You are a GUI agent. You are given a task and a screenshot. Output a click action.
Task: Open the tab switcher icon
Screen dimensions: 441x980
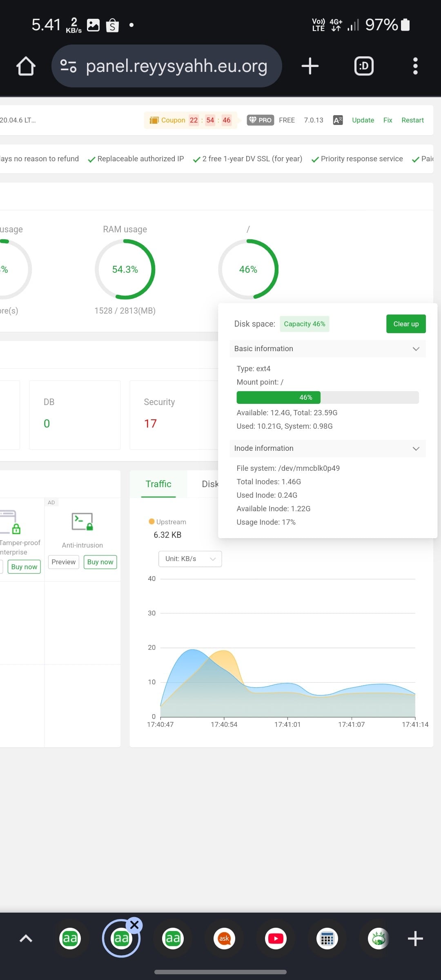pos(364,66)
